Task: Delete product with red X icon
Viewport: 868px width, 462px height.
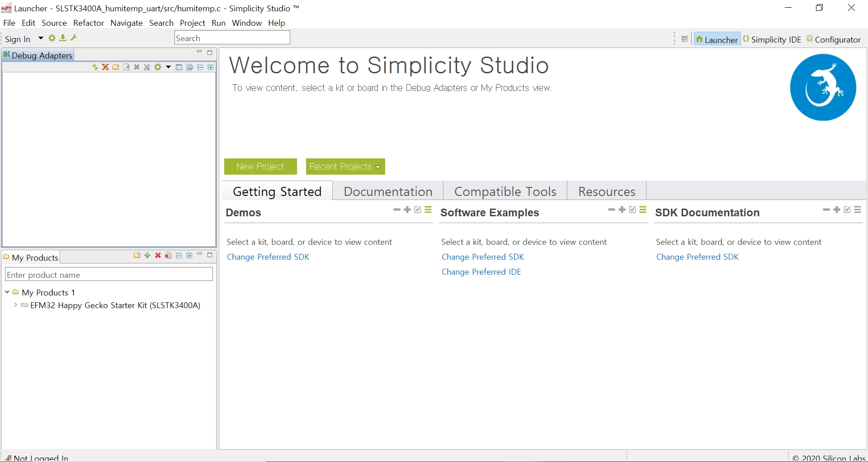Action: [x=158, y=255]
